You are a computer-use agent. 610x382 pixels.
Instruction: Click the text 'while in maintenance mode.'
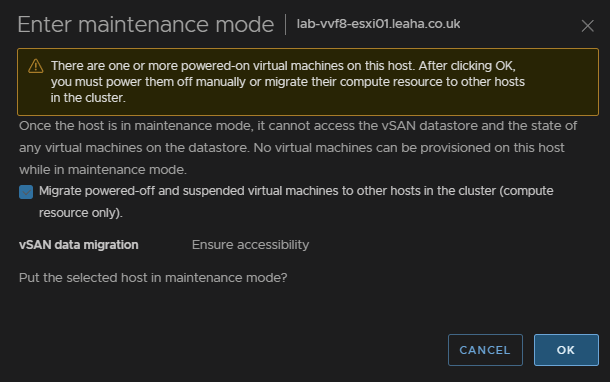coord(103,170)
